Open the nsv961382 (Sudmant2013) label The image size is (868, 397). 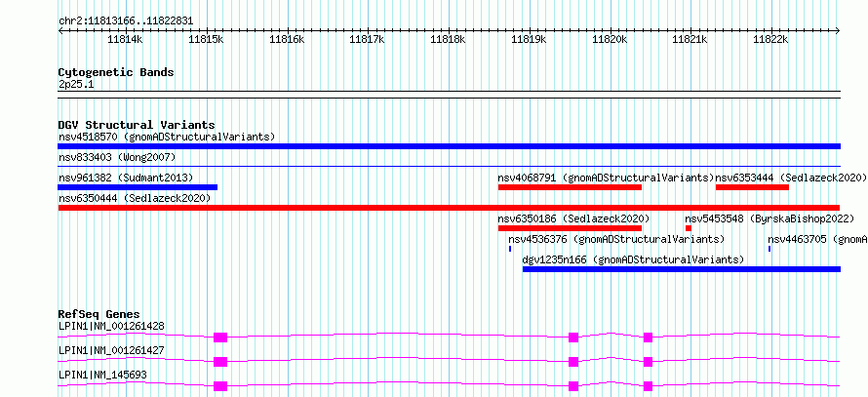pos(126,178)
